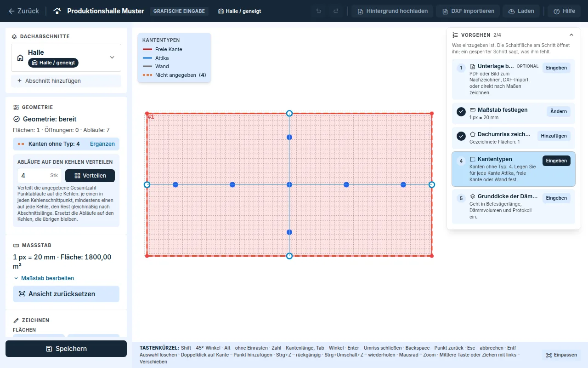
Task: Click the Verteilen button
Action: (90, 176)
